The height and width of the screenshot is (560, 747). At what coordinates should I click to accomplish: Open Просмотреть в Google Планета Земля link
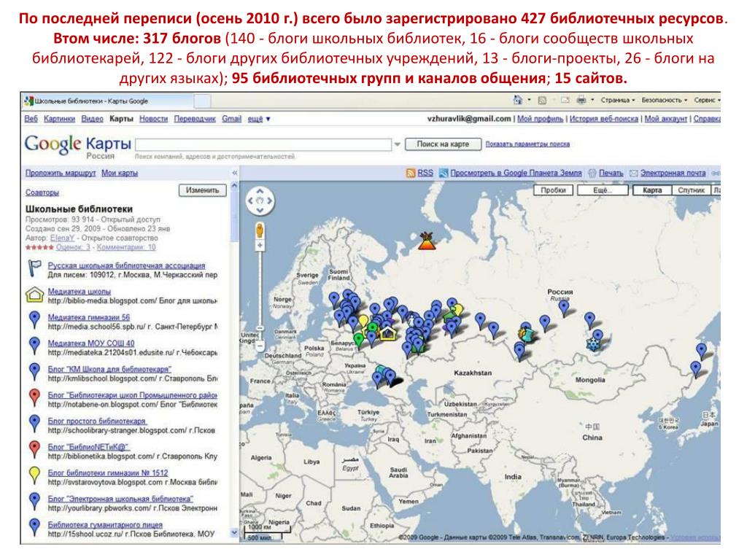(x=516, y=174)
